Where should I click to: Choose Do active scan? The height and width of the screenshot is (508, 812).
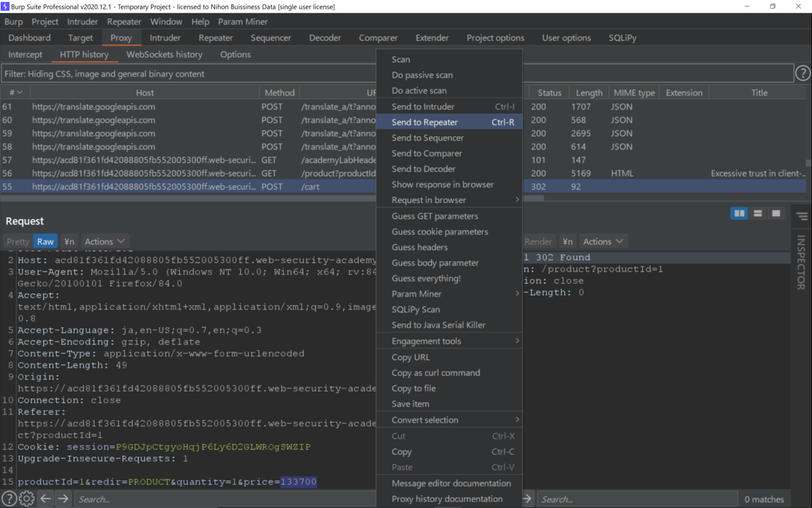[x=449, y=90]
